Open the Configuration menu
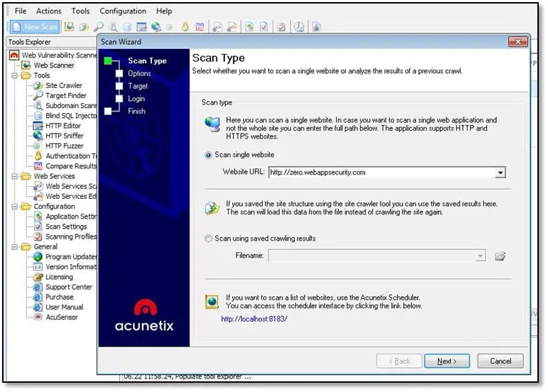 pyautogui.click(x=123, y=11)
